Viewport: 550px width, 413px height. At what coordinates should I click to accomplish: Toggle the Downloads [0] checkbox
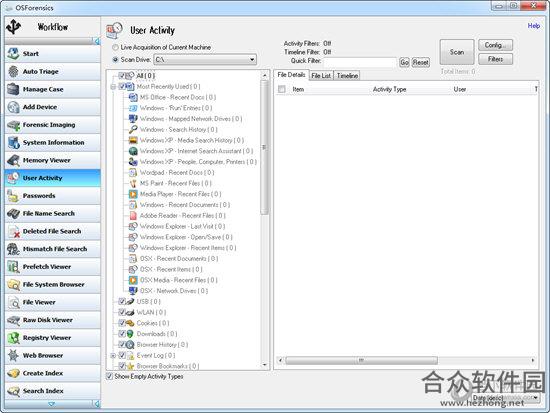122,334
